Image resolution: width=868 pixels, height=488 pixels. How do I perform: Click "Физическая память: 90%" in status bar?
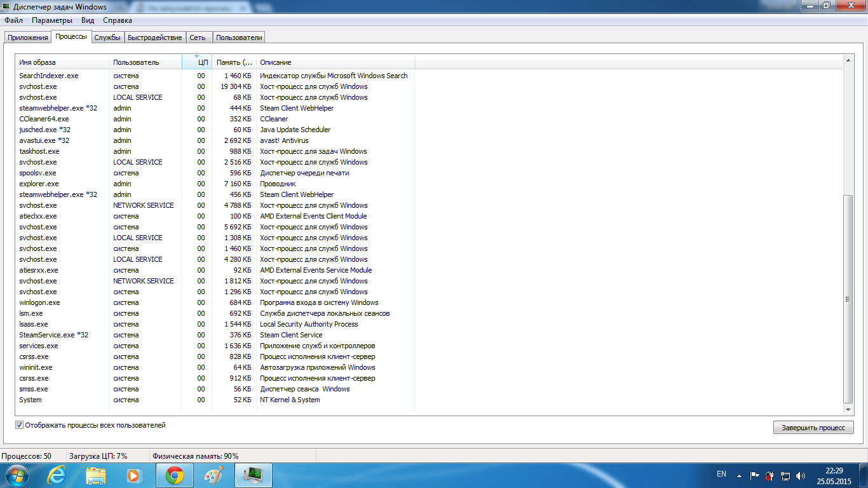tap(196, 456)
